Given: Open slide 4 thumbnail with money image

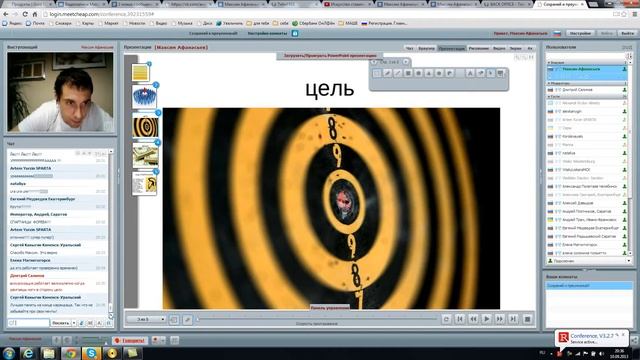Looking at the screenshot, I should coord(145,156).
